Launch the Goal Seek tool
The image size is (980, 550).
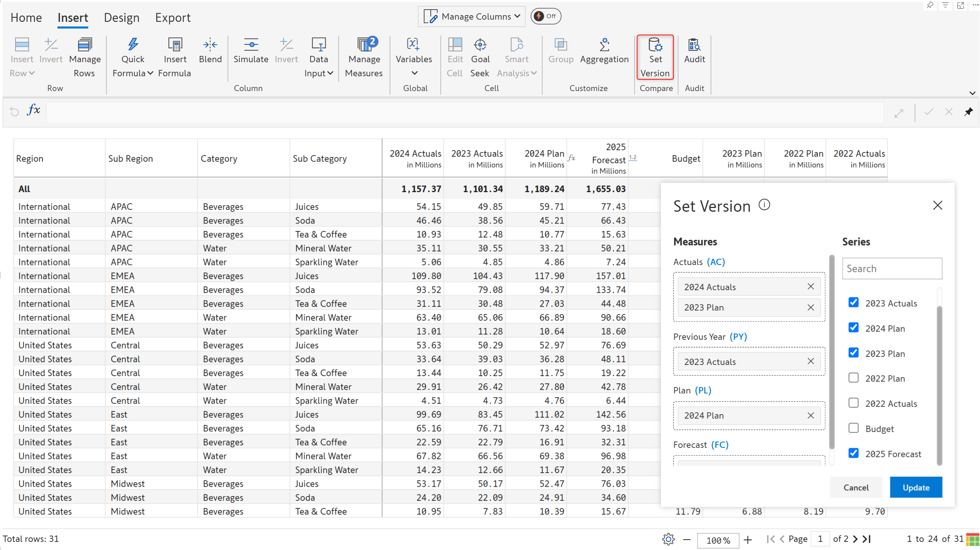pos(480,45)
